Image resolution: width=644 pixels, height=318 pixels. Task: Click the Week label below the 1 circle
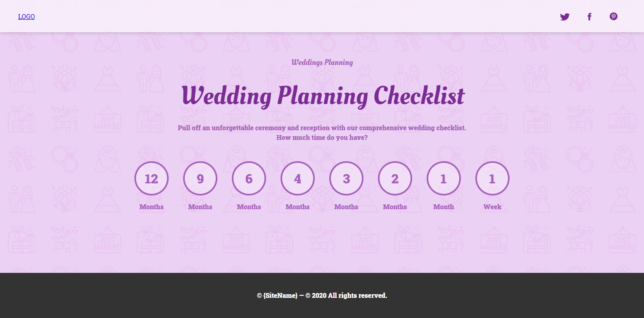point(492,207)
